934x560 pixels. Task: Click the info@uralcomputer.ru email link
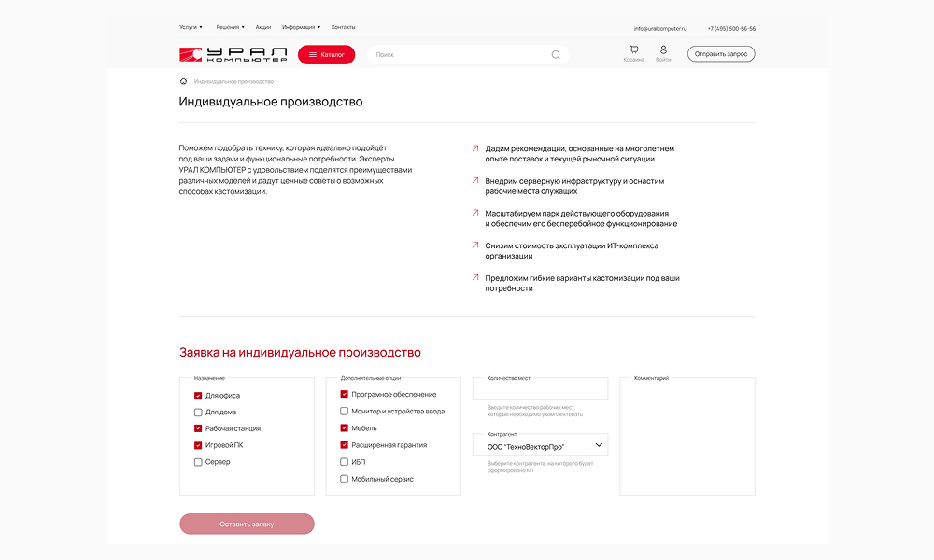659,28
